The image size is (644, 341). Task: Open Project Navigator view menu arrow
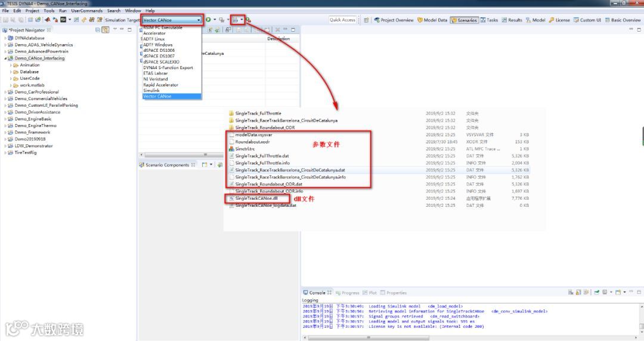click(x=115, y=30)
